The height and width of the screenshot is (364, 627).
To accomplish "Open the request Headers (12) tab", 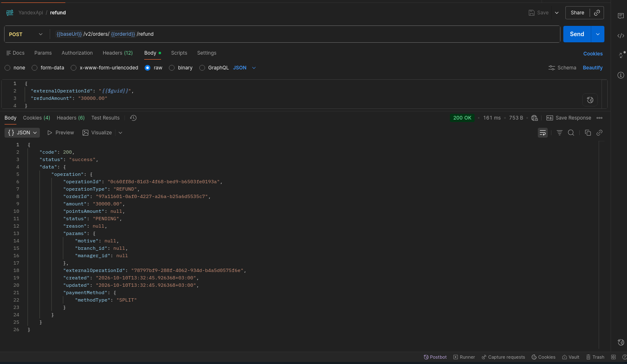I will tap(118, 53).
